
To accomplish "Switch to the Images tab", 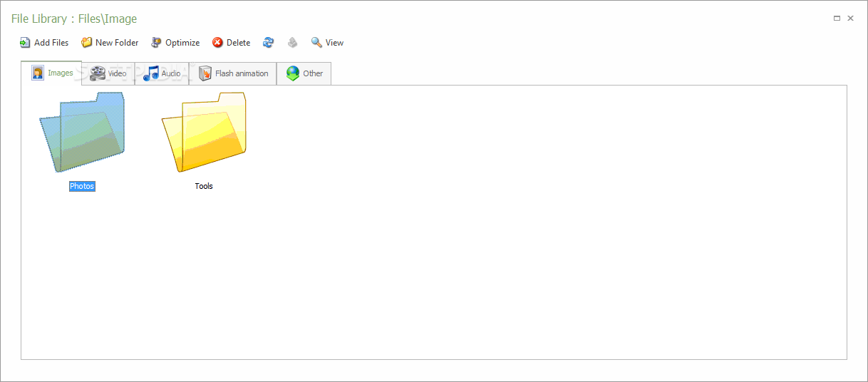I will [x=51, y=73].
